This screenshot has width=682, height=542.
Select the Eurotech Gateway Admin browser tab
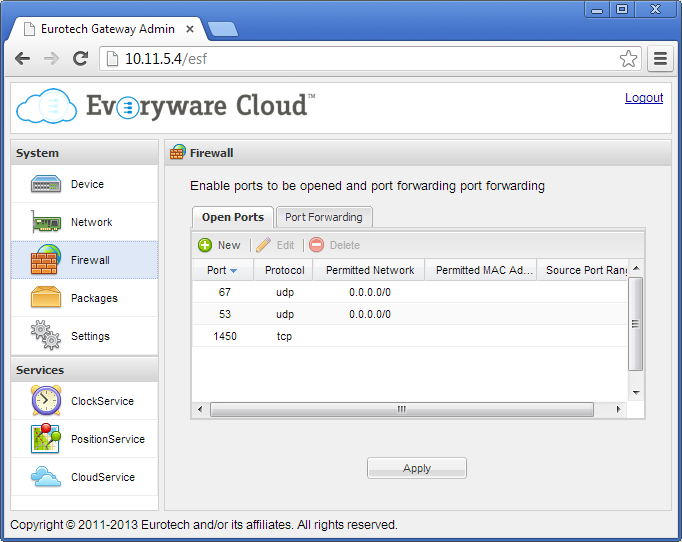coord(107,29)
